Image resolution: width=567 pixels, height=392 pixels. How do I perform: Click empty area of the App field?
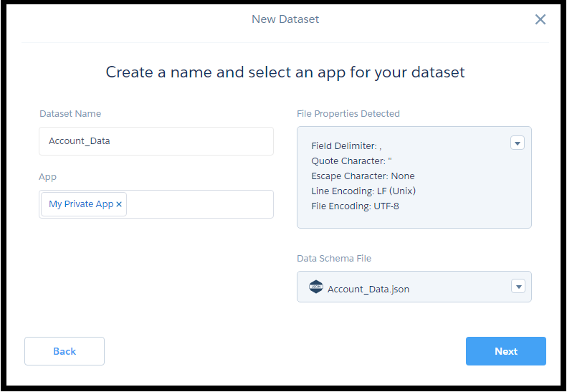click(x=199, y=204)
